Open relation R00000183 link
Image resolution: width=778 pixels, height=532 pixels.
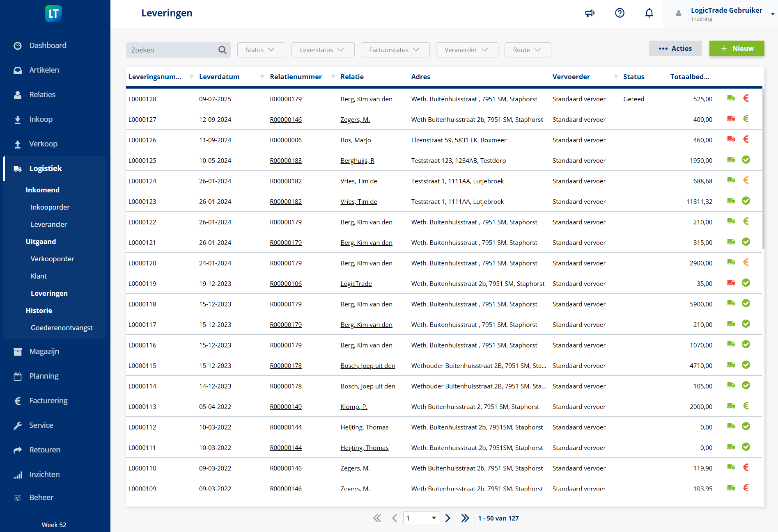pos(286,160)
